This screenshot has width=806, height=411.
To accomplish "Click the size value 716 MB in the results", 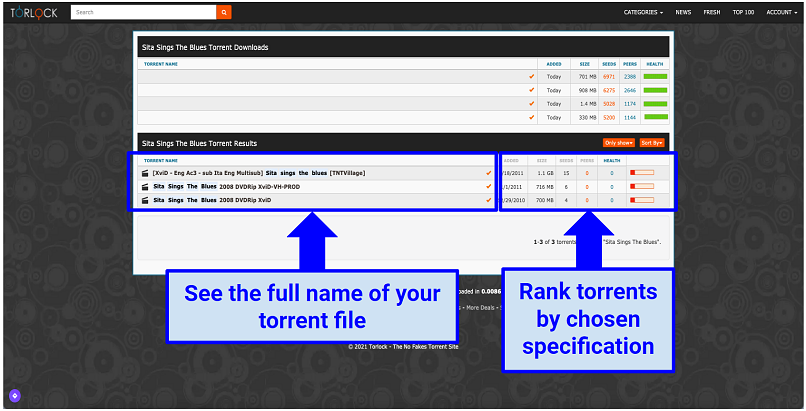I will (545, 187).
